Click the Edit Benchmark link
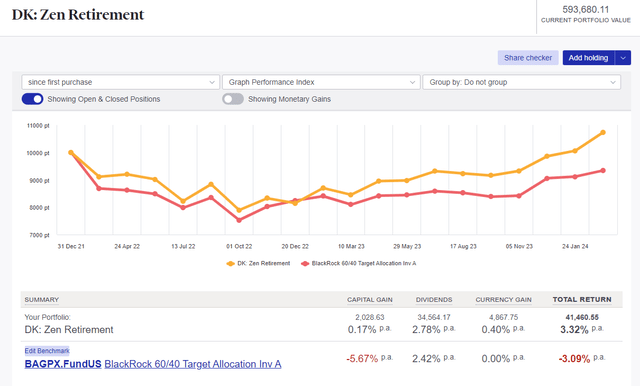640x386 pixels. click(x=47, y=351)
